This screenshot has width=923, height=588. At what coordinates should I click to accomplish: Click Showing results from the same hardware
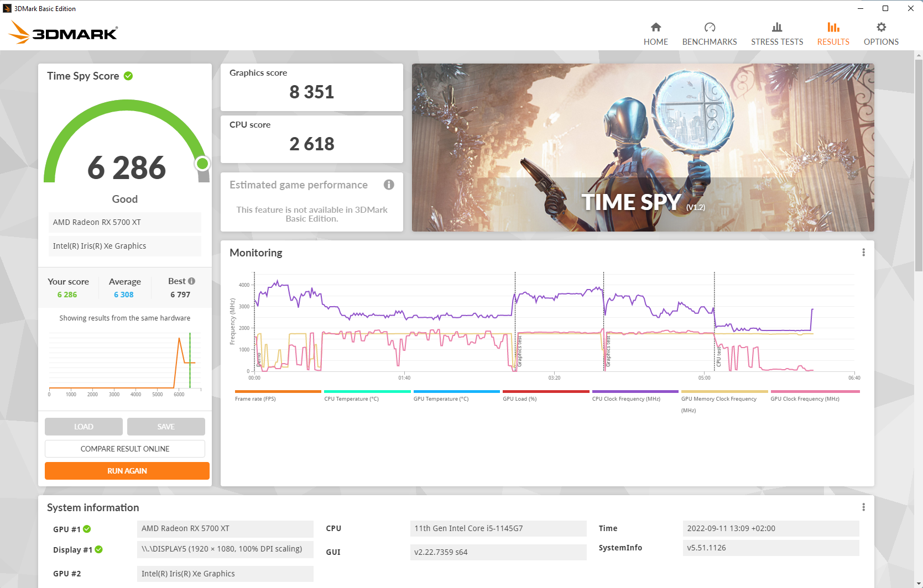[125, 318]
